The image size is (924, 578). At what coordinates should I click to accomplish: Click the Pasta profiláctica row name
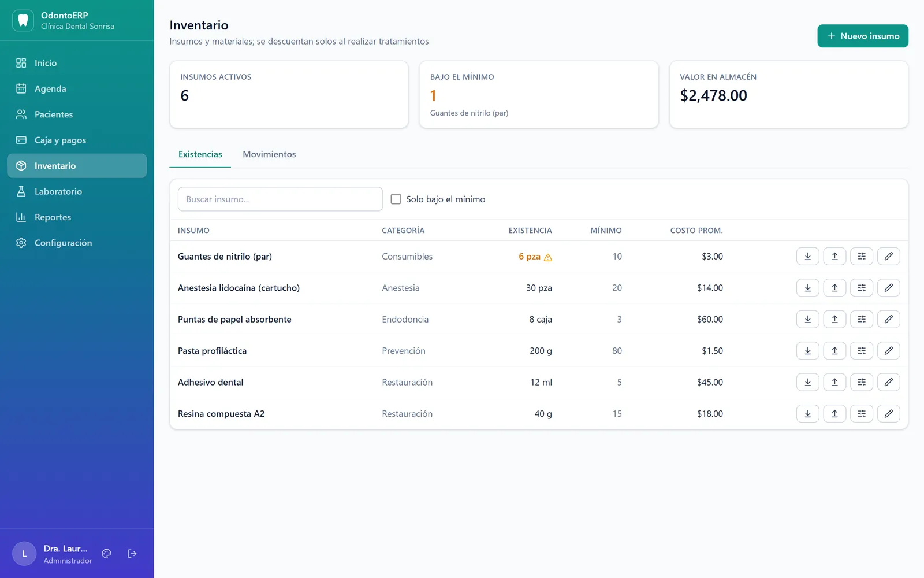point(212,351)
